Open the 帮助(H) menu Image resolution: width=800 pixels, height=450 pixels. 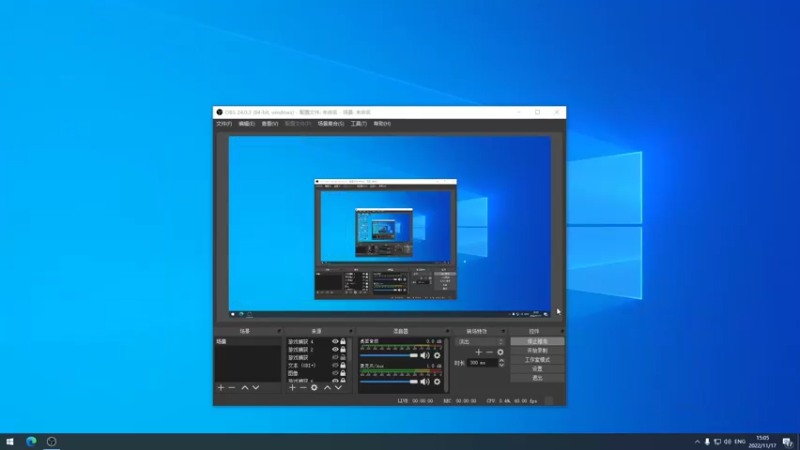click(x=382, y=124)
